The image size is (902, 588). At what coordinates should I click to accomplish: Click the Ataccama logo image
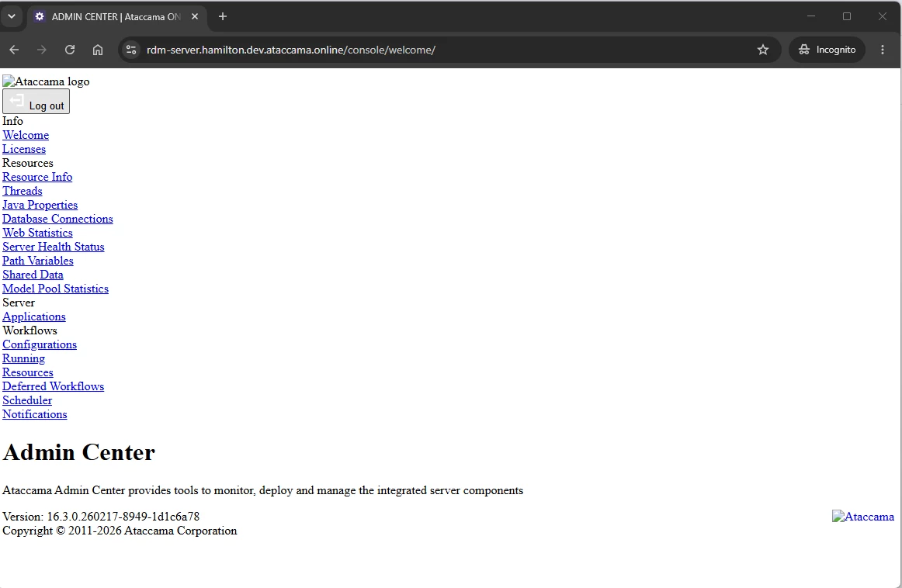tap(46, 81)
